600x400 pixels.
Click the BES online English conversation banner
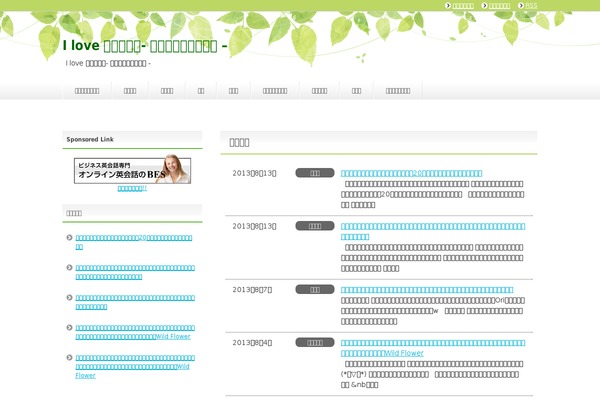click(132, 170)
